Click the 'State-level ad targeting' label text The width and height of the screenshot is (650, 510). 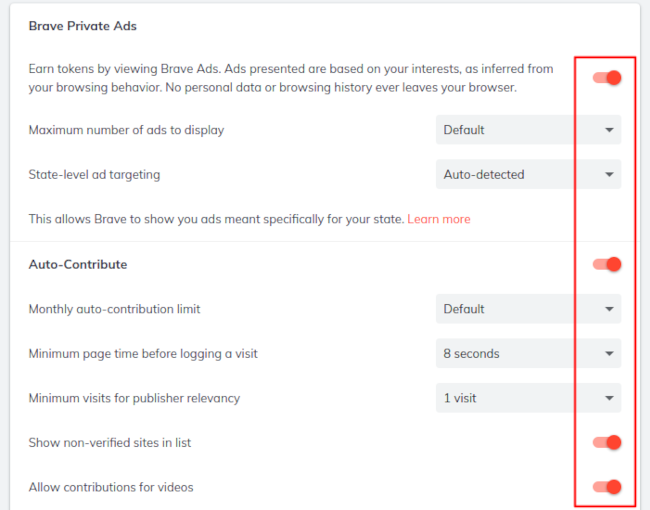94,174
